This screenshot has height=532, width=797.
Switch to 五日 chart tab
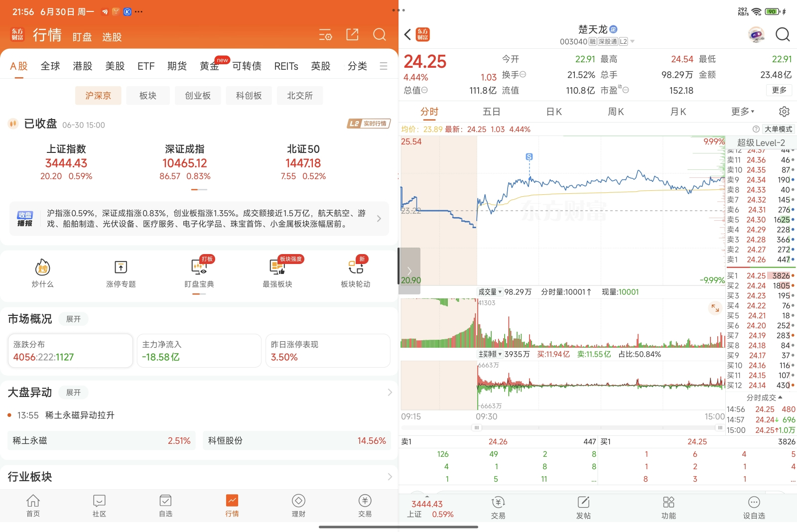pos(491,112)
